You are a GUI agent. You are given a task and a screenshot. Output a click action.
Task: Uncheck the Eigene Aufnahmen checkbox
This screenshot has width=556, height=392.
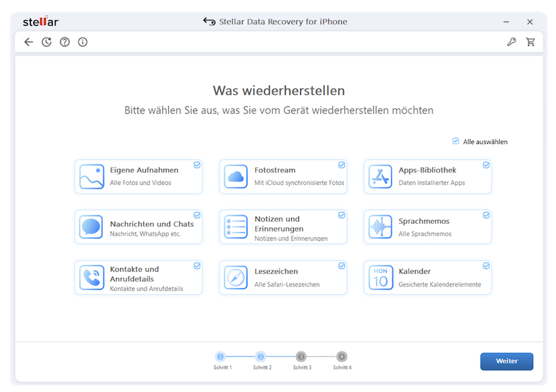pos(197,165)
